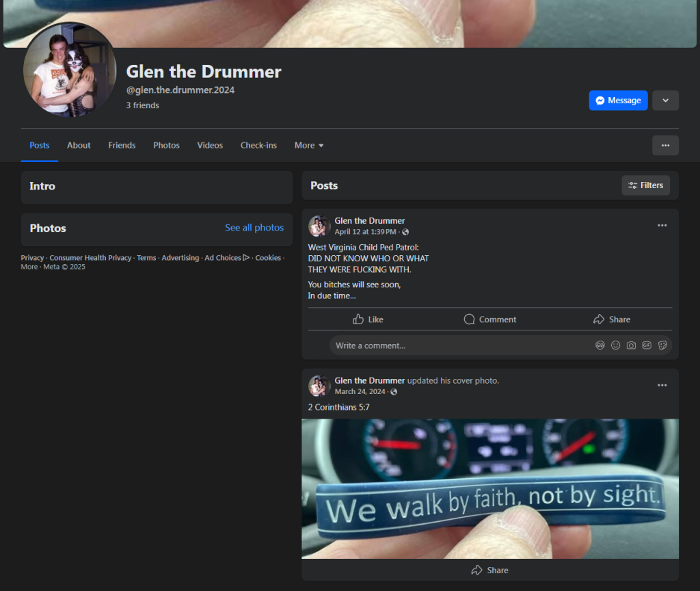This screenshot has height=591, width=700.
Task: Send a message with the Message button
Action: [618, 101]
